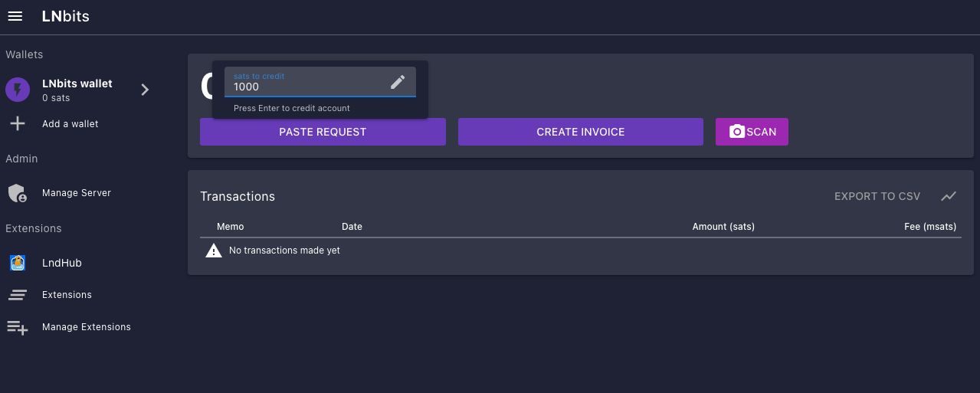Show the transactions chart icon
This screenshot has width=980, height=393.
pyautogui.click(x=949, y=196)
